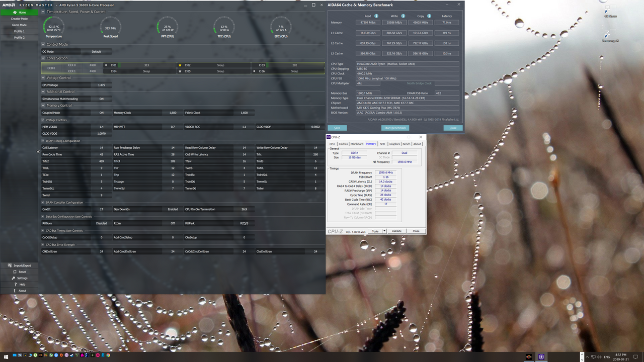Screen dimensions: 644x362
Task: Click the Temperature gauge
Action: click(x=54, y=28)
